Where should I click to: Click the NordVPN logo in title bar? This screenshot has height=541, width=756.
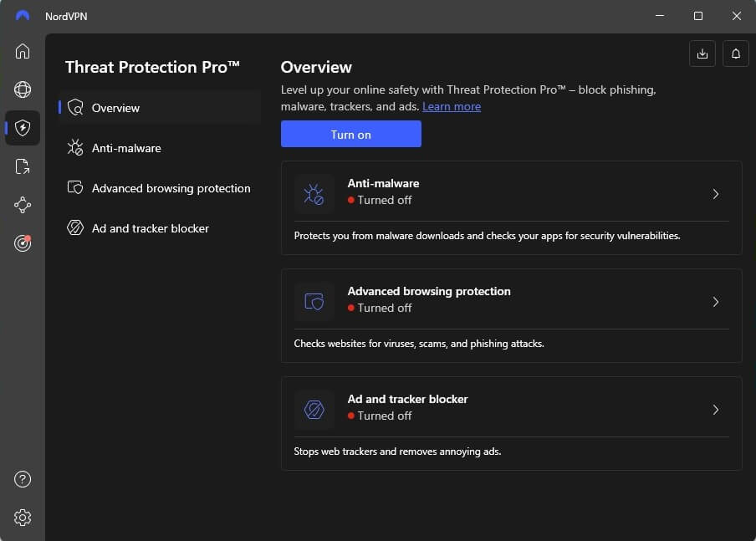(23, 16)
